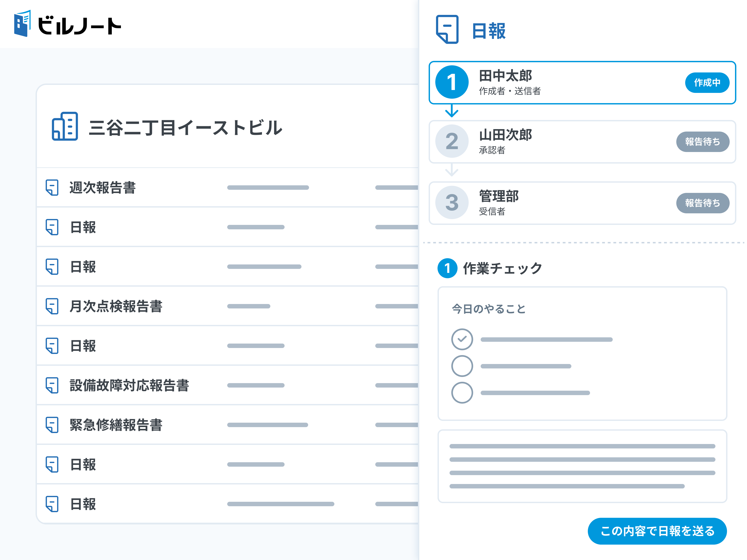Click the 作成中 status badge
747x560 pixels.
[707, 82]
